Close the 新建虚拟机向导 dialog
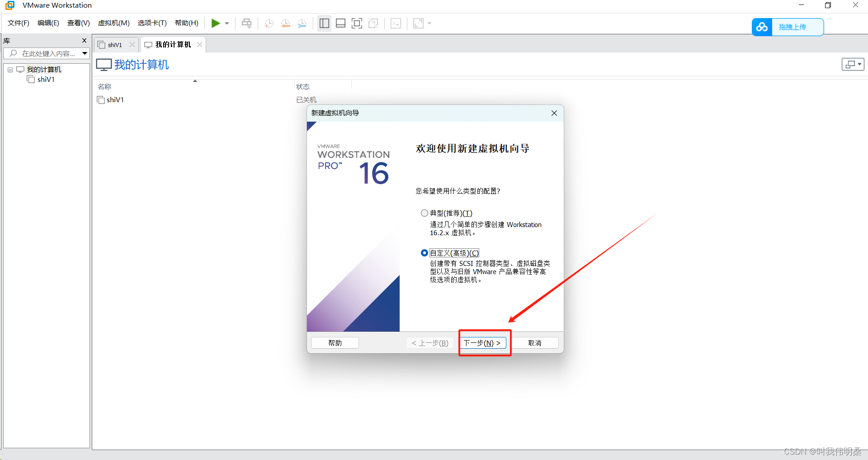The height and width of the screenshot is (460, 868). (x=554, y=113)
